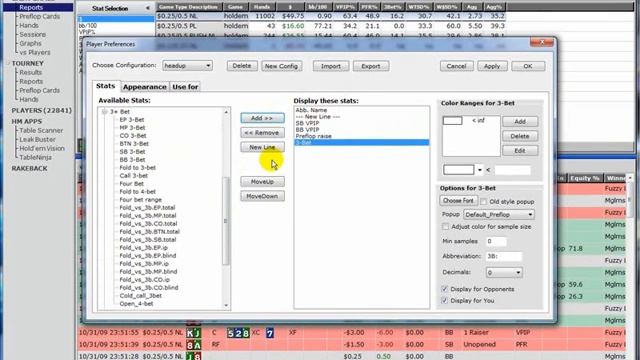Click PLAYERS (22841) in sidebar
This screenshot has height=360, width=640.
(42, 111)
